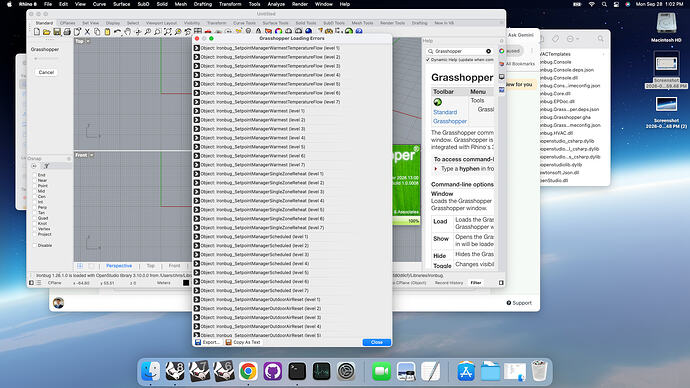Open Rhino 8 from the Dock
This screenshot has height=388, width=690.
(x=175, y=371)
